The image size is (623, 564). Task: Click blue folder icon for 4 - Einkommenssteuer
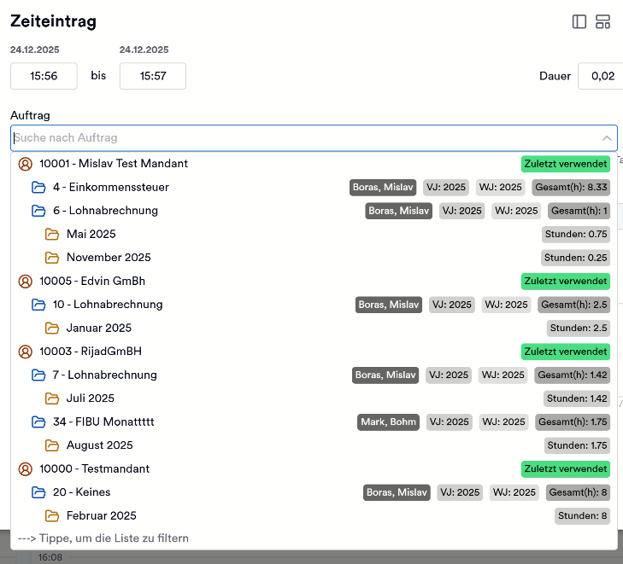coord(39,187)
